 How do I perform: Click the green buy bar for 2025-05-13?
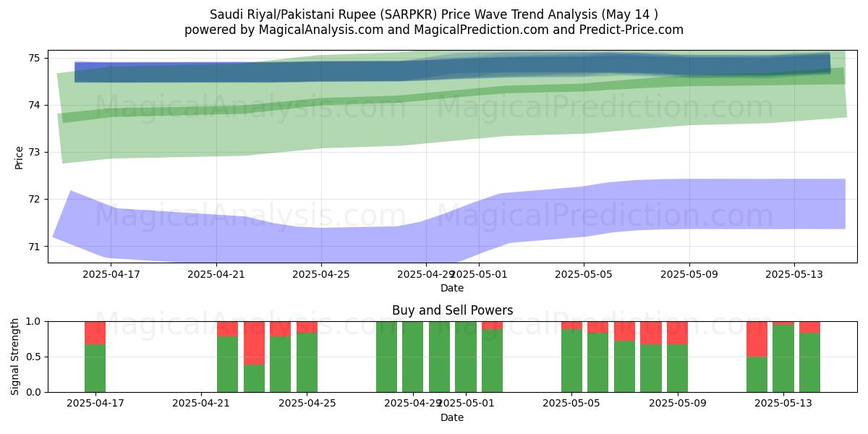[x=783, y=359]
